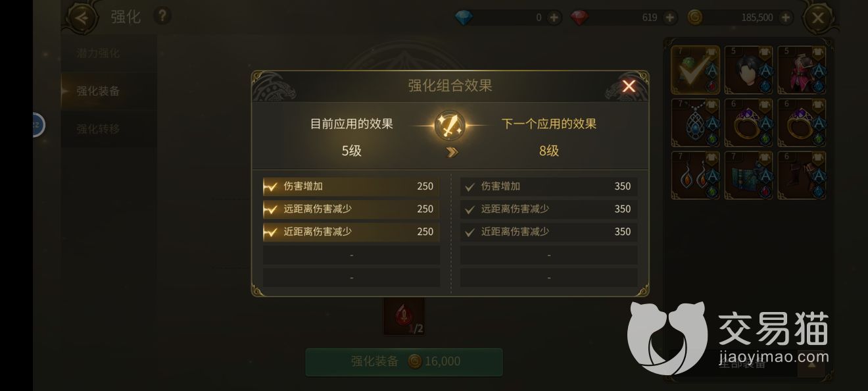Open the question mark help icon
Screen dimensions: 868x391
pos(162,16)
